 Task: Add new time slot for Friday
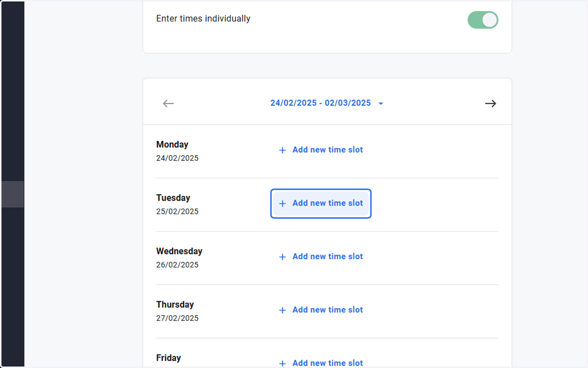coord(321,363)
